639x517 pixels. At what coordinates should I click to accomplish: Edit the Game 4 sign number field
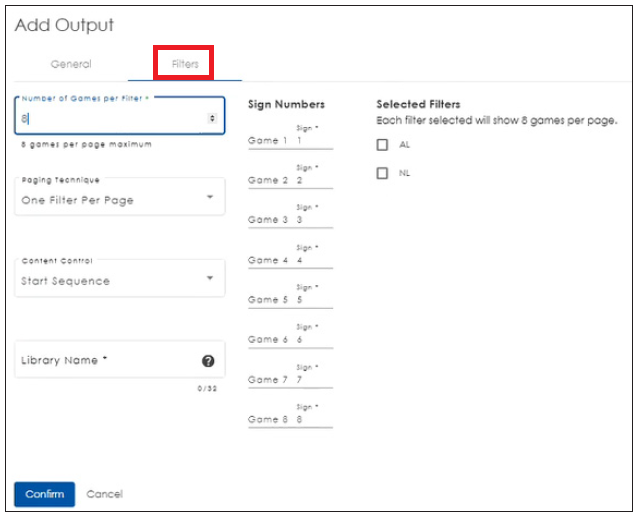point(313,260)
